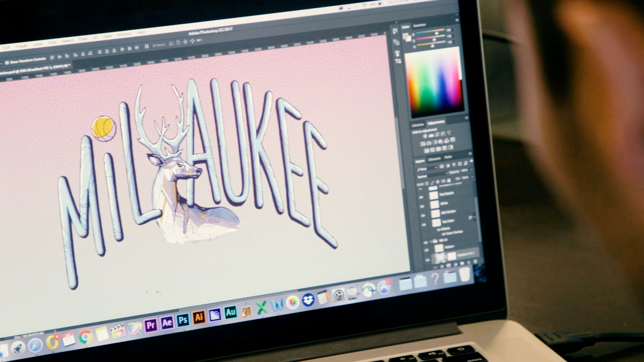
Task: Toggle visibility of bottom Gradient Fill layer
Action: (427, 260)
